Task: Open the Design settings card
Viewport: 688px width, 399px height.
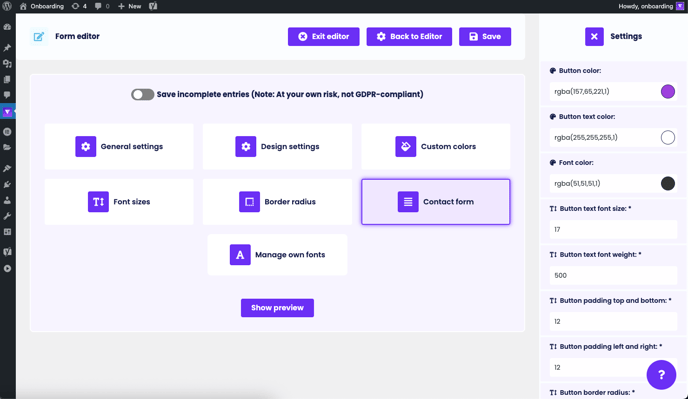Action: (x=277, y=147)
